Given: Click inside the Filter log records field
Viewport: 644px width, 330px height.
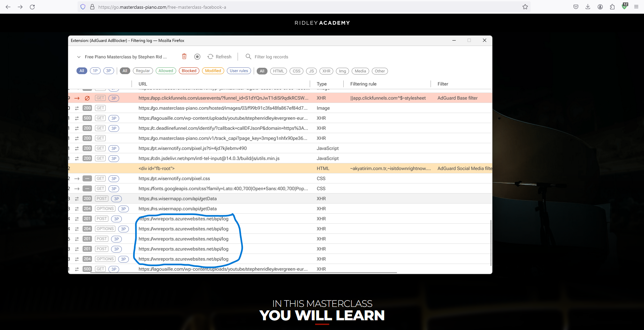Looking at the screenshot, I should pyautogui.click(x=272, y=56).
